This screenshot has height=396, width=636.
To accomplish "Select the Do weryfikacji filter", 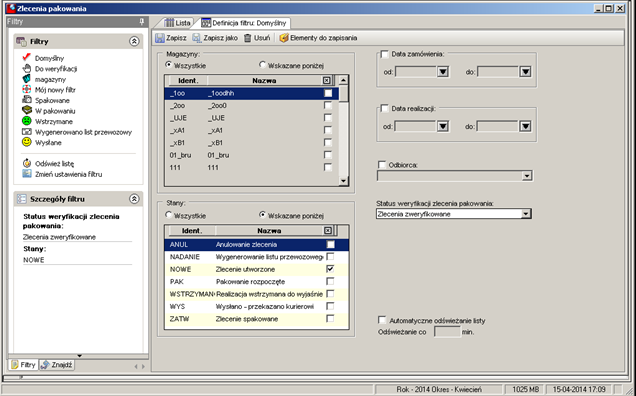I will coord(56,69).
